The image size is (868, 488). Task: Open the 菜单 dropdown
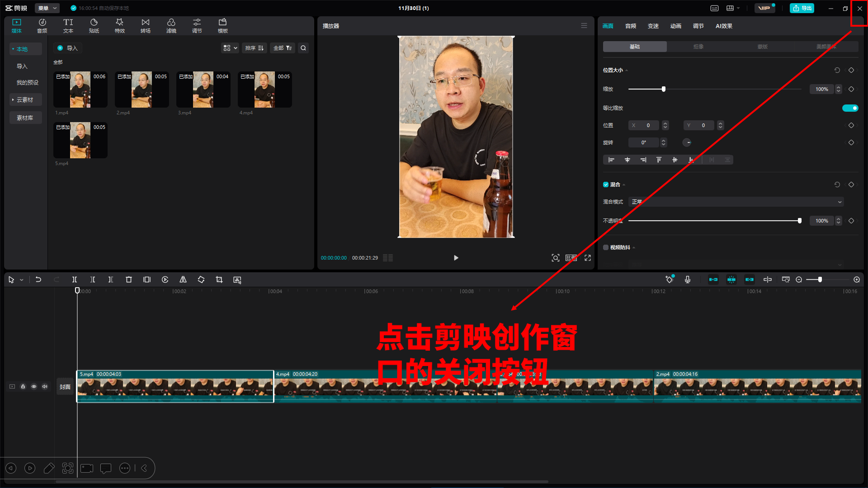47,8
